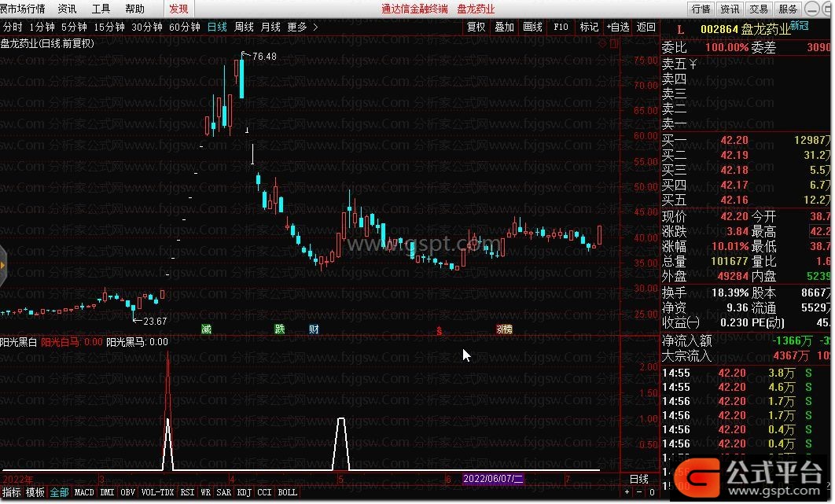
Task: Click the 76.48 high price label
Action: pyautogui.click(x=264, y=57)
